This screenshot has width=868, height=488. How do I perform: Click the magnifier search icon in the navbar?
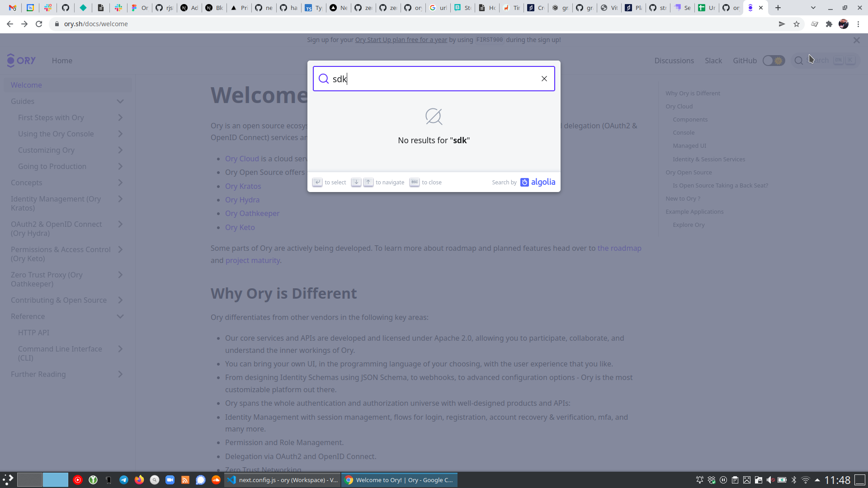pos(798,60)
